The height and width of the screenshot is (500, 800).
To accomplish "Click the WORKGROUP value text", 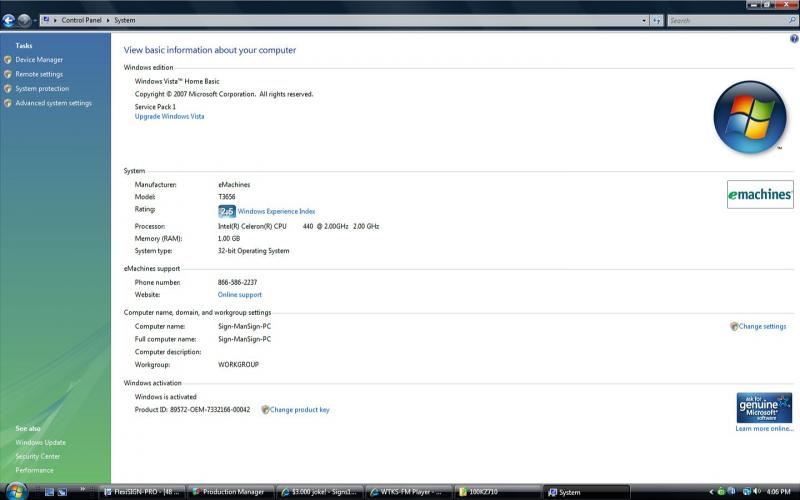I will 238,365.
